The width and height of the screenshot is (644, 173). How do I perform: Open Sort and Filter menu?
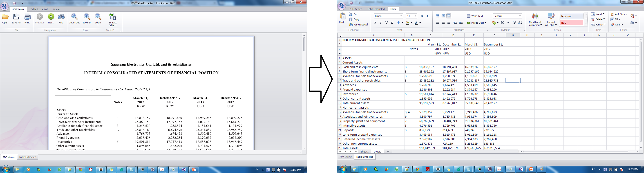click(633, 16)
